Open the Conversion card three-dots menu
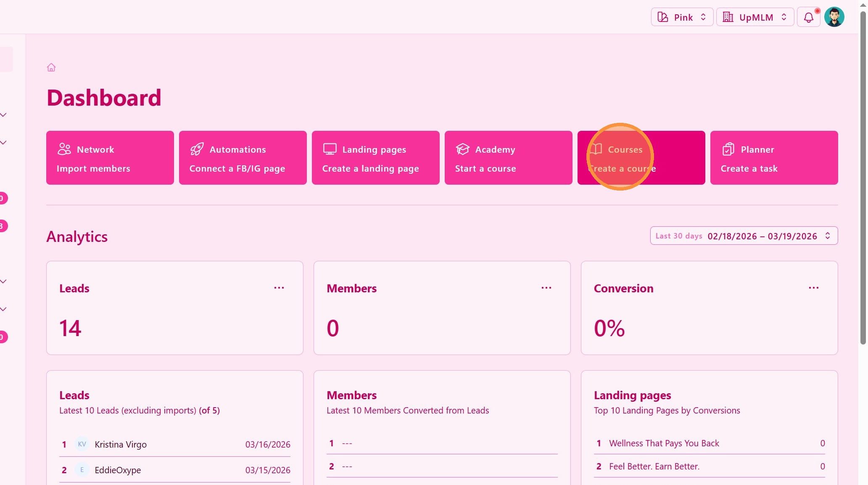The image size is (868, 485). 813,288
